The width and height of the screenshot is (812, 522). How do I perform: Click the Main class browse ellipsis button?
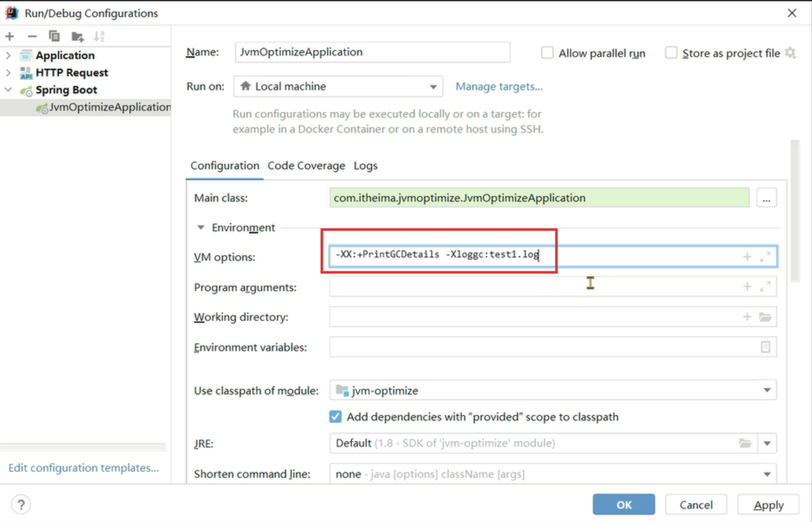(766, 199)
